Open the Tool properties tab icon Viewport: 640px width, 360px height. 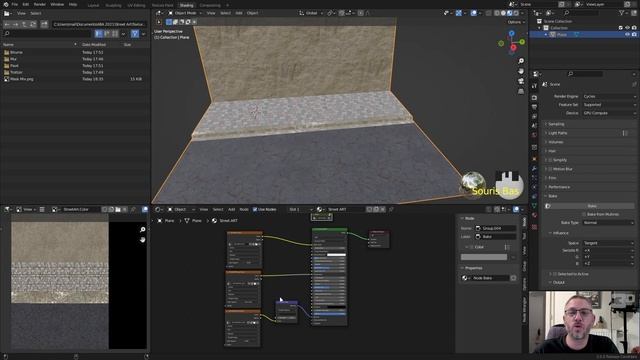[x=534, y=86]
